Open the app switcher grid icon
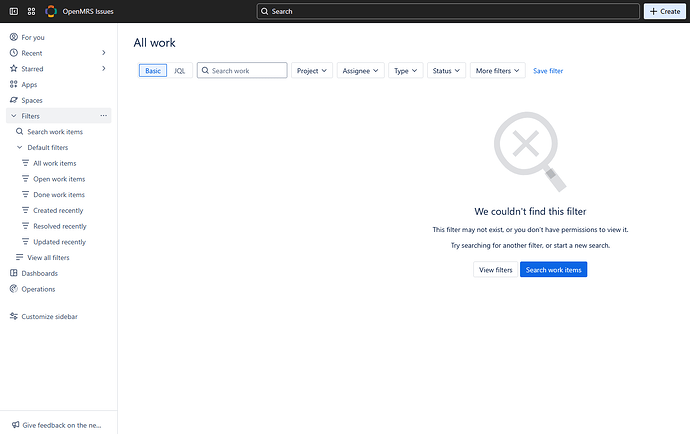690x434 pixels. [x=32, y=11]
